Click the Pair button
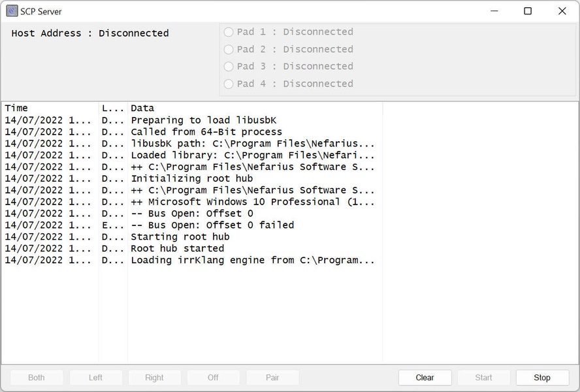 click(272, 378)
